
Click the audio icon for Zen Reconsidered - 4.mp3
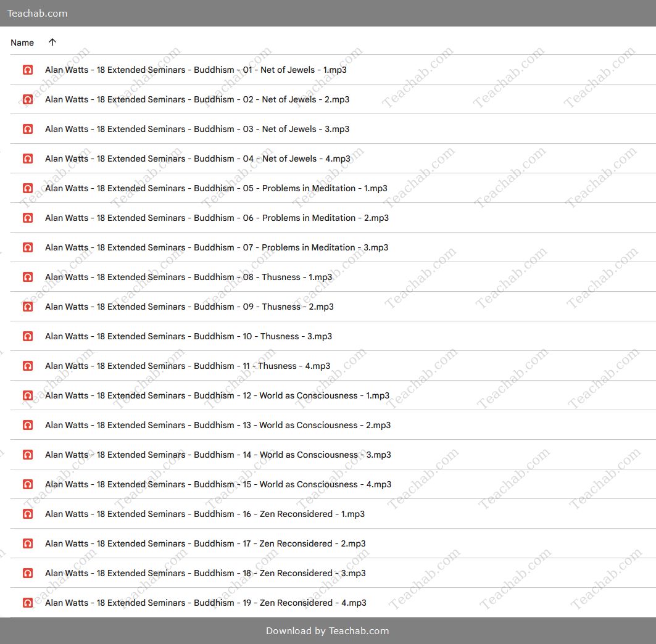28,603
